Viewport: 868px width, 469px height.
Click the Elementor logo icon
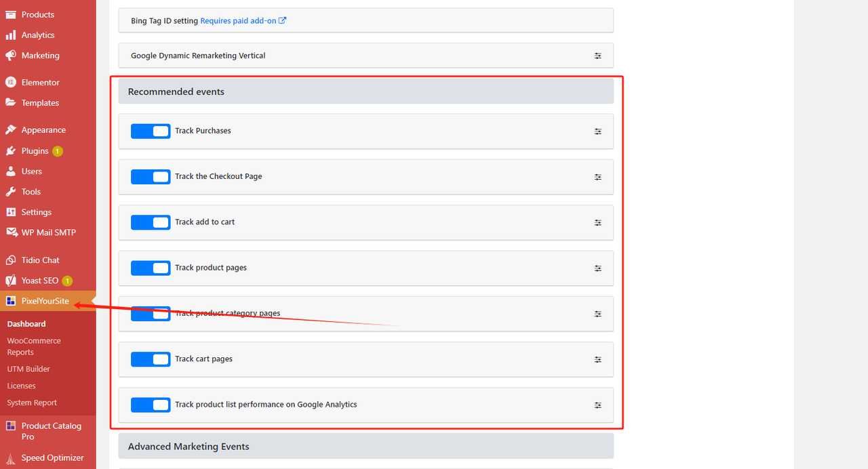point(11,82)
